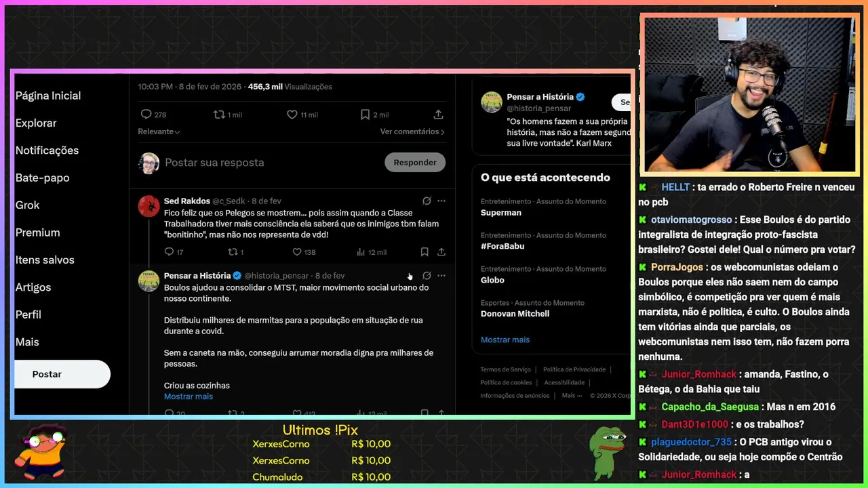
Task: Open Itens salvos in navigation
Action: [x=45, y=260]
